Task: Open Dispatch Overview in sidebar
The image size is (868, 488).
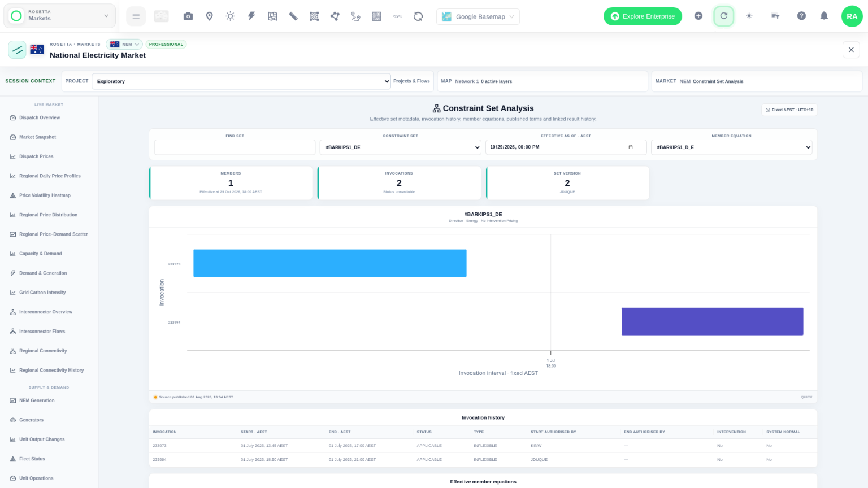Action: (x=40, y=117)
